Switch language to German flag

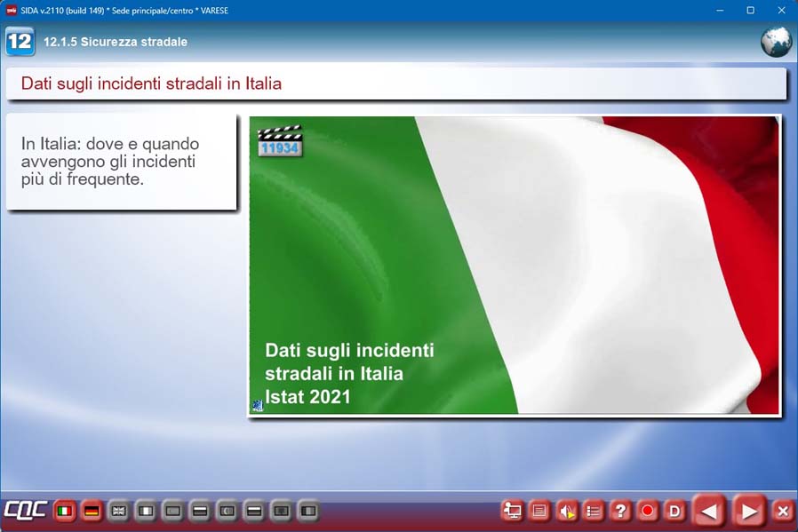tap(92, 512)
